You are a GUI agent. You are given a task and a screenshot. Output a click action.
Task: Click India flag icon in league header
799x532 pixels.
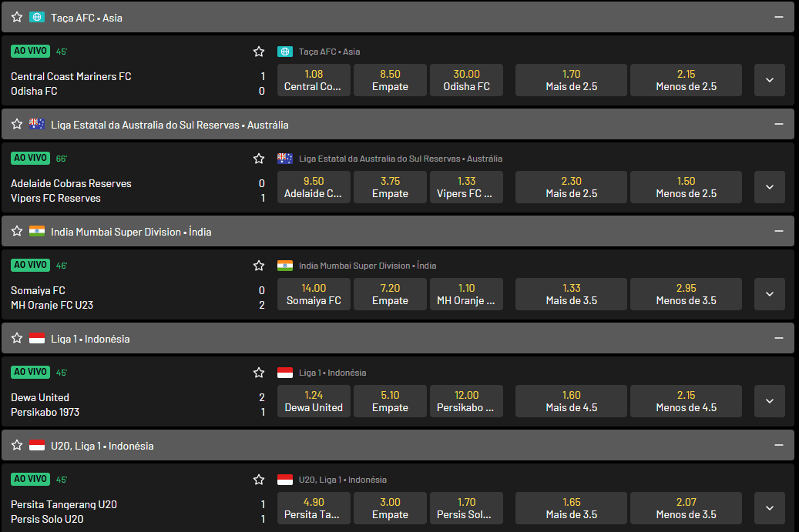click(x=37, y=231)
